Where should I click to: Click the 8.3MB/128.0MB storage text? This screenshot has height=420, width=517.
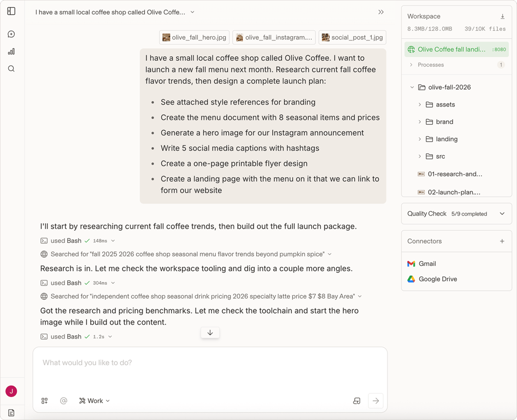click(x=430, y=29)
